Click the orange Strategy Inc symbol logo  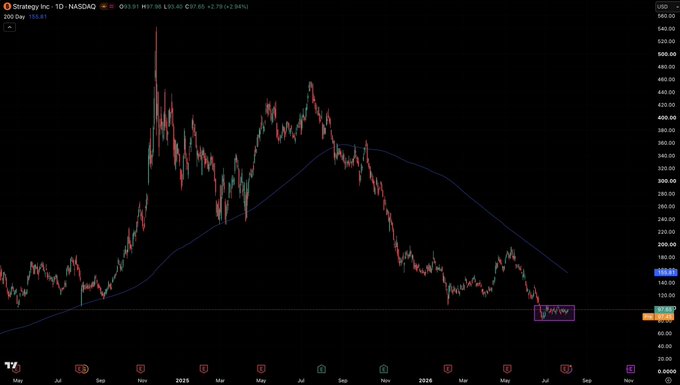point(7,7)
